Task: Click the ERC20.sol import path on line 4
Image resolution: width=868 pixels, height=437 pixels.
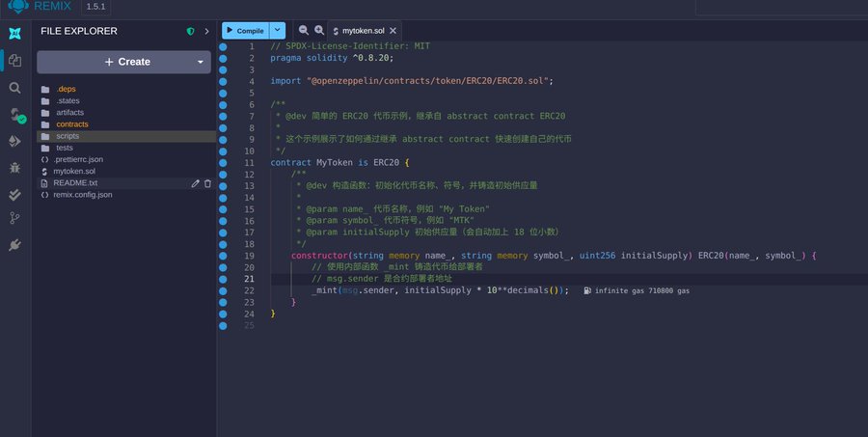Action: pos(427,81)
